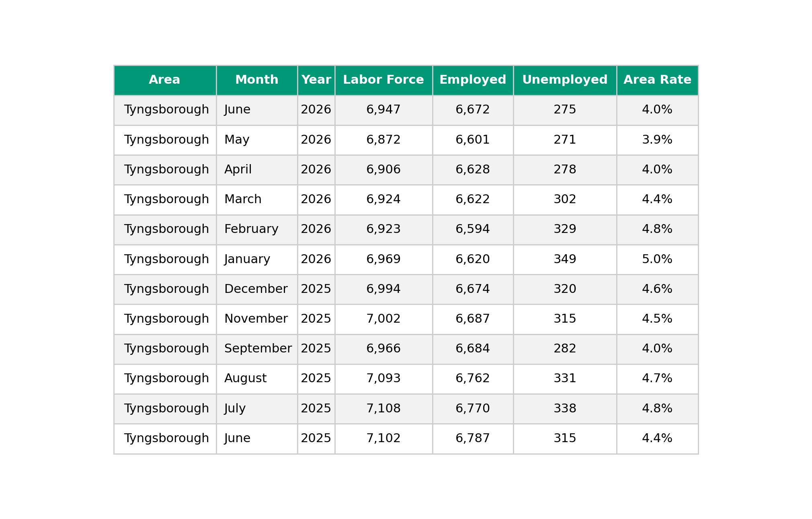The height and width of the screenshot is (519, 812).
Task: Select the labor force value 6,947
Action: tap(383, 110)
